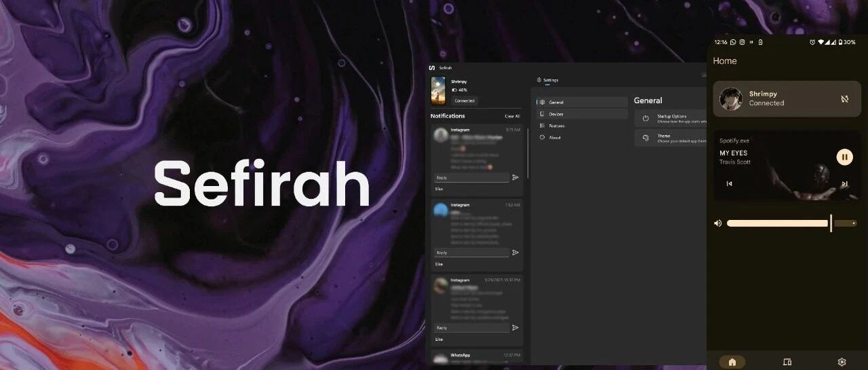868x370 pixels.
Task: Expand the Startup Options setting
Action: coord(671,118)
